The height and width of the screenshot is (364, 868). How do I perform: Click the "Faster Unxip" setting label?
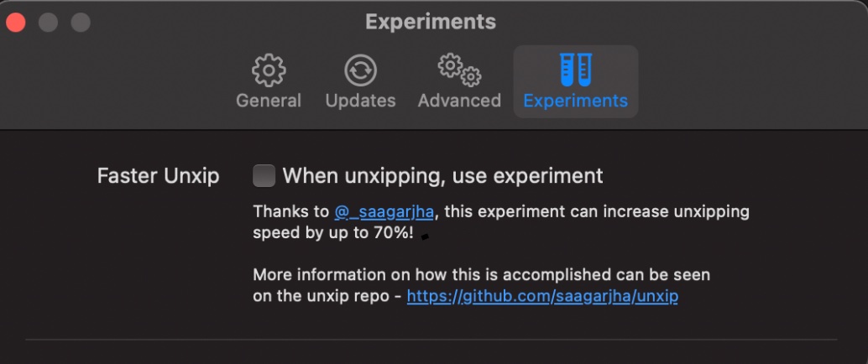[158, 176]
